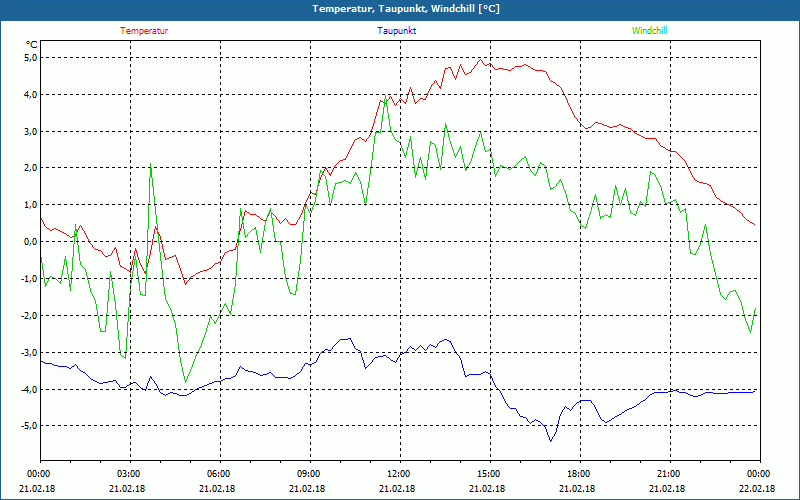This screenshot has width=800, height=500.
Task: Click the '18:00' time label
Action: tap(578, 474)
